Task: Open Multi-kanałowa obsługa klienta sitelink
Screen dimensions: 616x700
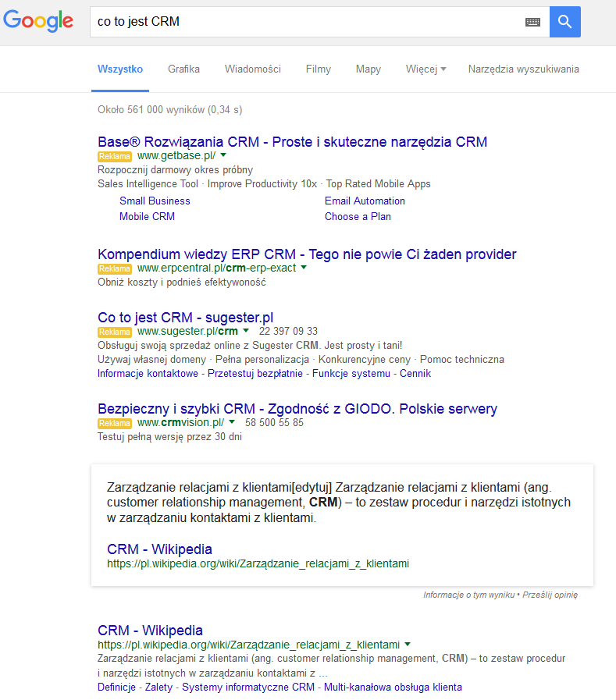Action: (393, 687)
